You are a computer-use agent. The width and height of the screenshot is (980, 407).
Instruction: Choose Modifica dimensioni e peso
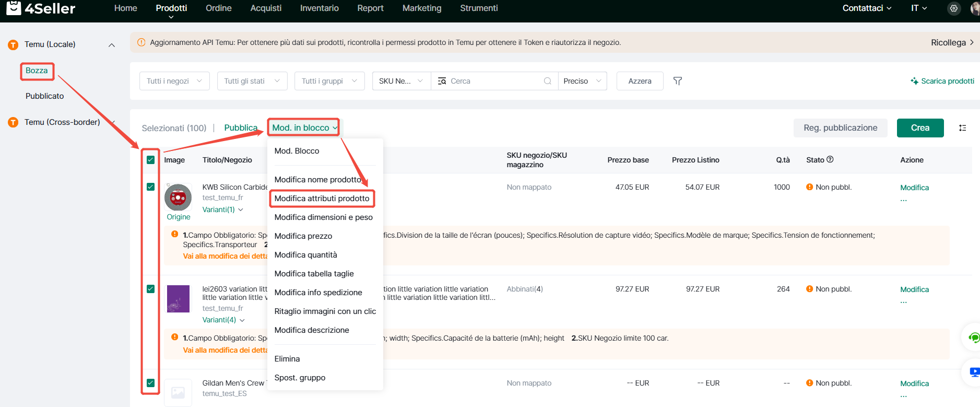point(325,217)
